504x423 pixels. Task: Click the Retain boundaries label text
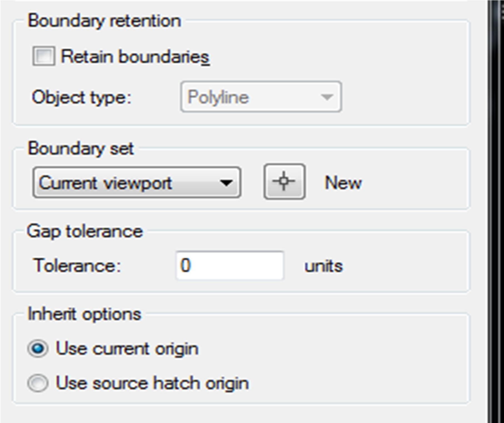pyautogui.click(x=135, y=57)
